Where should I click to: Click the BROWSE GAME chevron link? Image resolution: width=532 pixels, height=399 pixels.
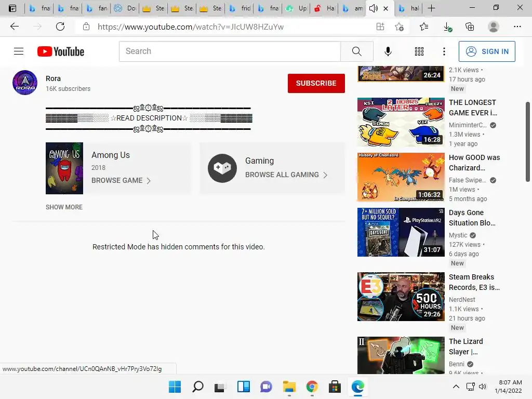(x=121, y=180)
